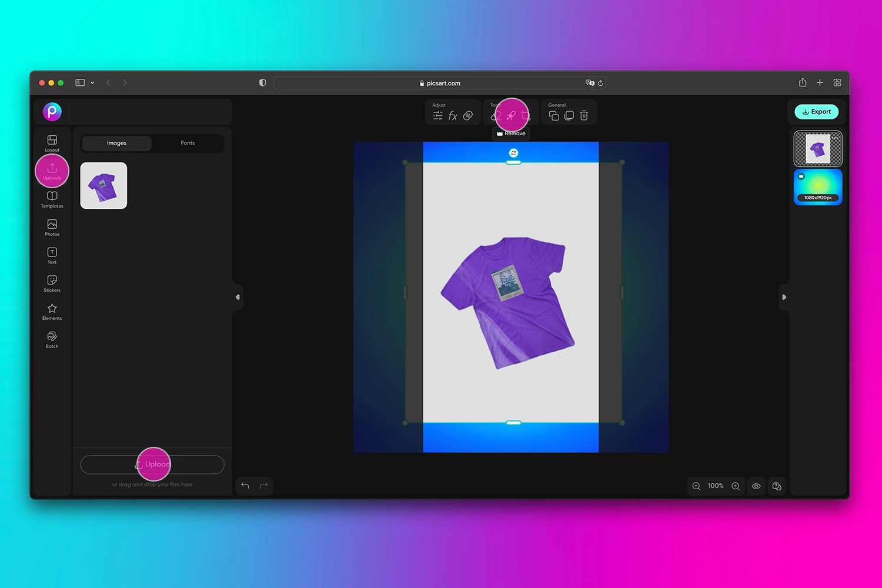
Task: Click the Export button
Action: (x=817, y=112)
